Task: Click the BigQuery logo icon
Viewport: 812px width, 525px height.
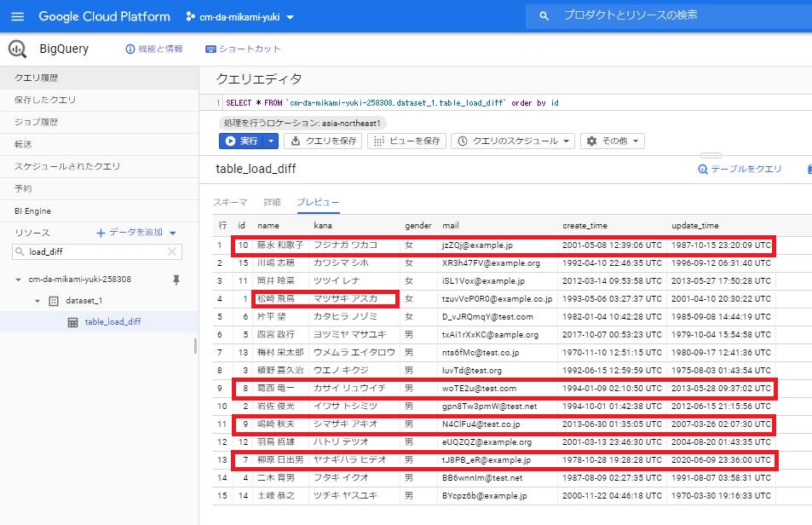Action: point(16,49)
